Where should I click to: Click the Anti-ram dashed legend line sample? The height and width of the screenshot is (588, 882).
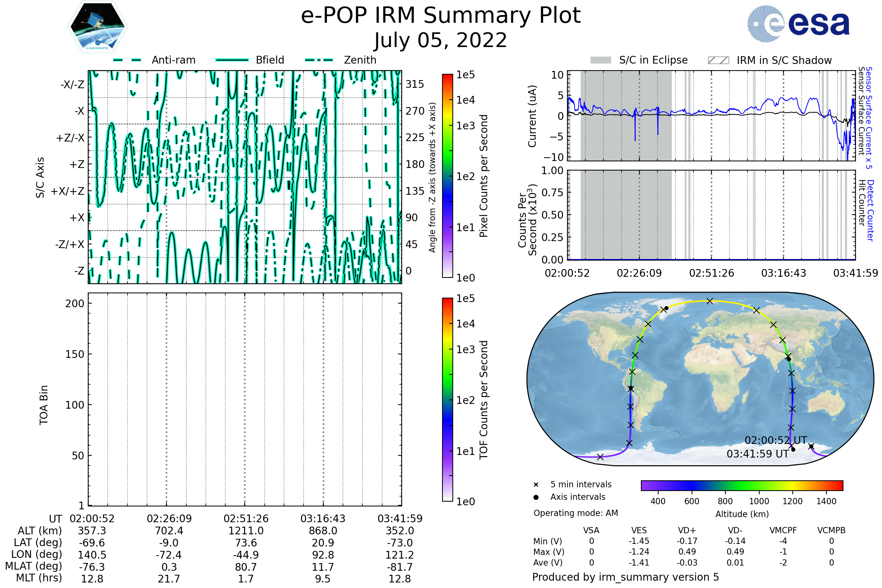click(127, 60)
